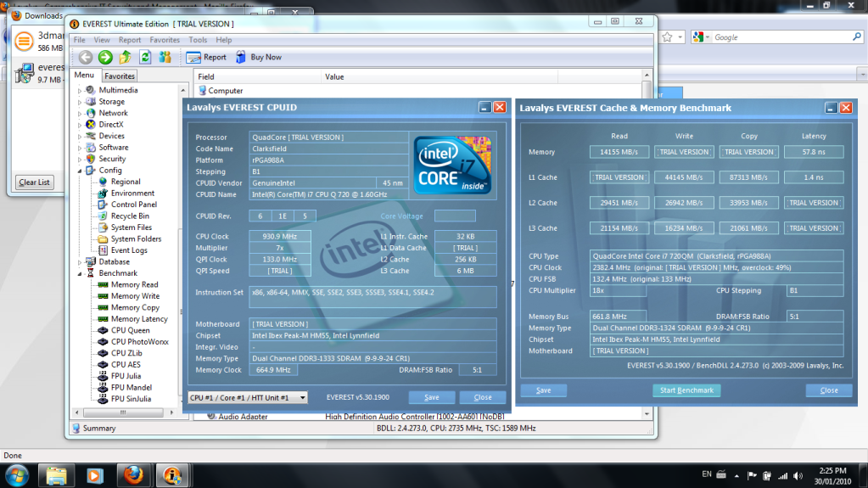The image size is (868, 488).
Task: Switch to the Menu tab
Action: [x=84, y=76]
